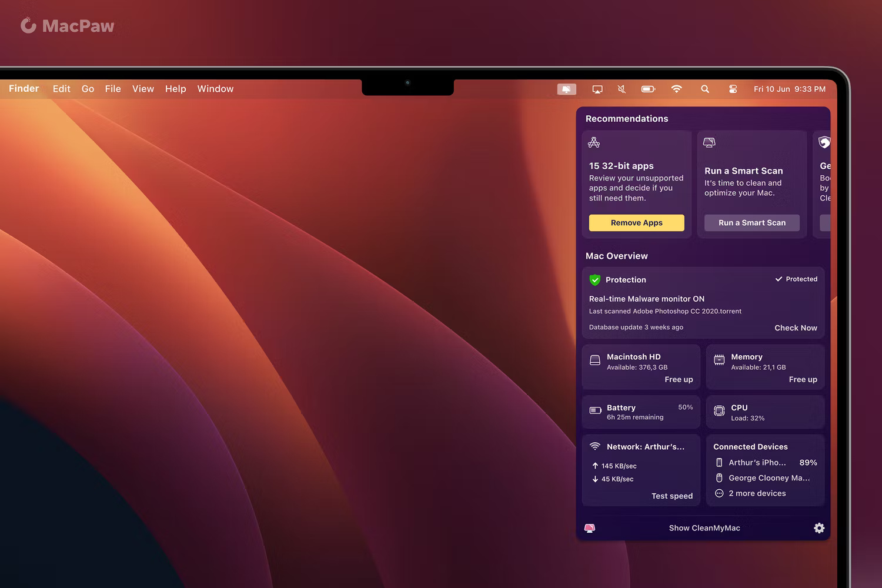882x588 pixels.
Task: Click the Smart Scan monitor icon
Action: point(709,142)
